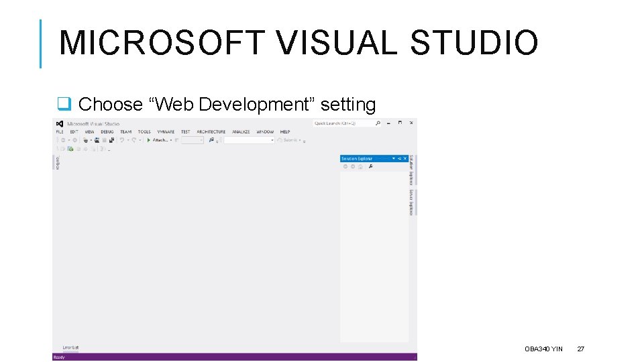Click the Open File toolbar icon
The image size is (644, 362).
(x=97, y=140)
